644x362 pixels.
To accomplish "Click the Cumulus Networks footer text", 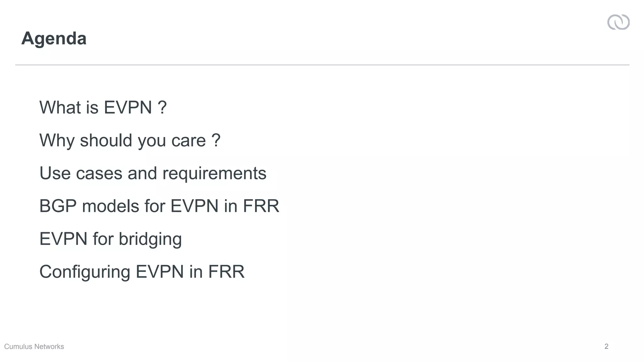I will [34, 346].
